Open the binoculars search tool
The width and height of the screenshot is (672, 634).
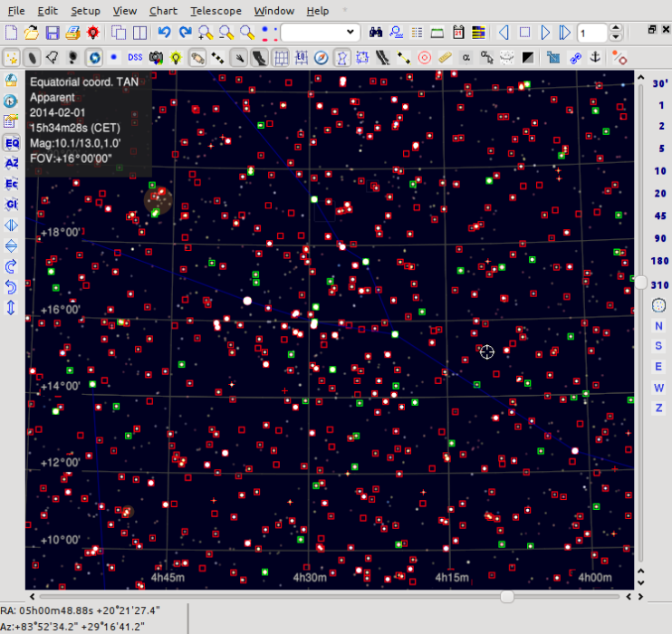376,33
